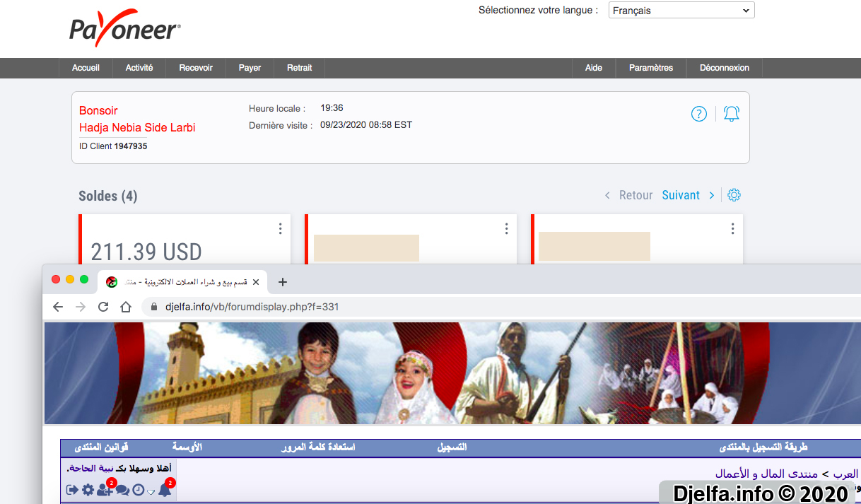861x504 pixels.
Task: Open forum messages chat bubbles icon
Action: pos(122,490)
